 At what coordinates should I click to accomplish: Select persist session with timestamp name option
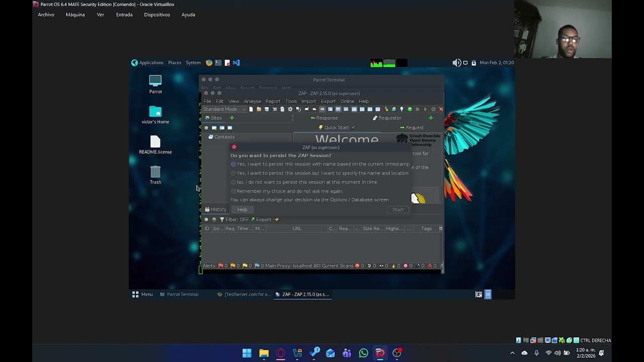pyautogui.click(x=320, y=164)
